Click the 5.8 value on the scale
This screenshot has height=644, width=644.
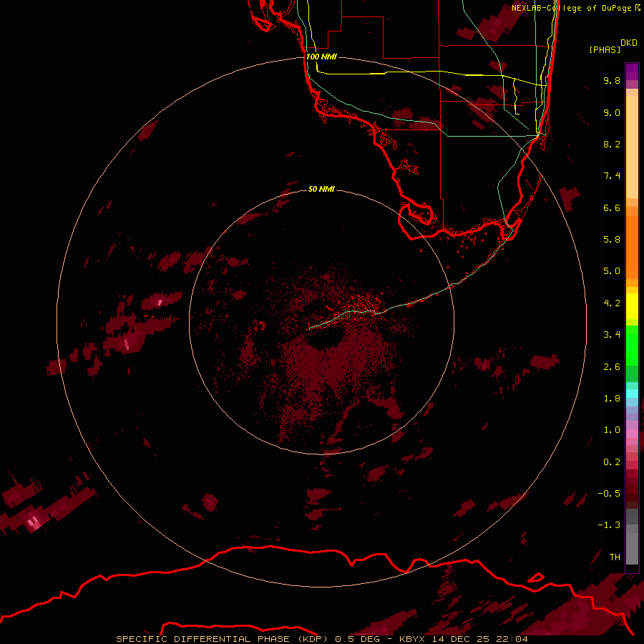tap(612, 240)
